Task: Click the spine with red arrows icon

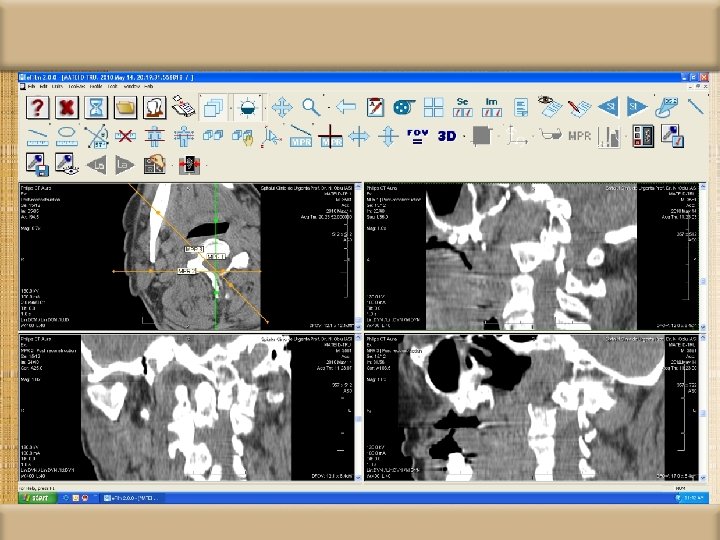Action: tap(189, 165)
